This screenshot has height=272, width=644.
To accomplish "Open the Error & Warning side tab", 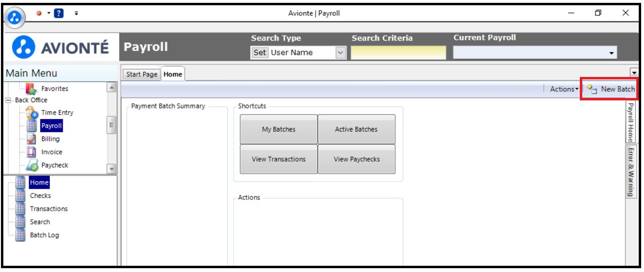I will 631,172.
